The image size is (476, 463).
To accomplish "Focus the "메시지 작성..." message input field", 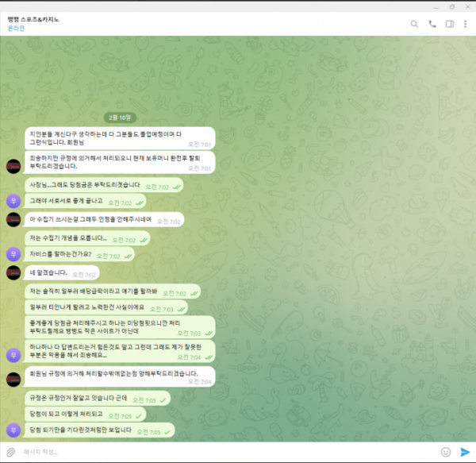I will coord(228,452).
